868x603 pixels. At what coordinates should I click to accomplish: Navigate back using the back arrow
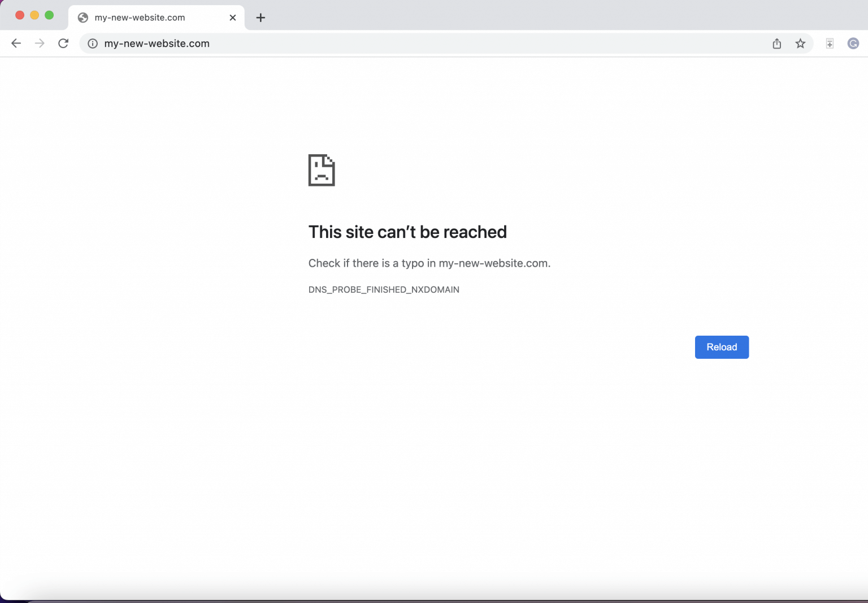16,43
